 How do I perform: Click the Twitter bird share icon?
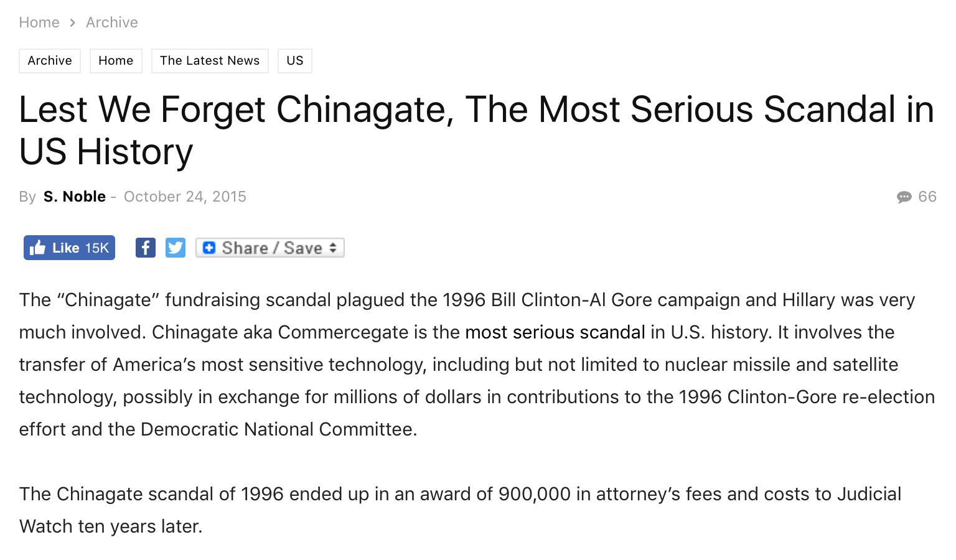(176, 248)
